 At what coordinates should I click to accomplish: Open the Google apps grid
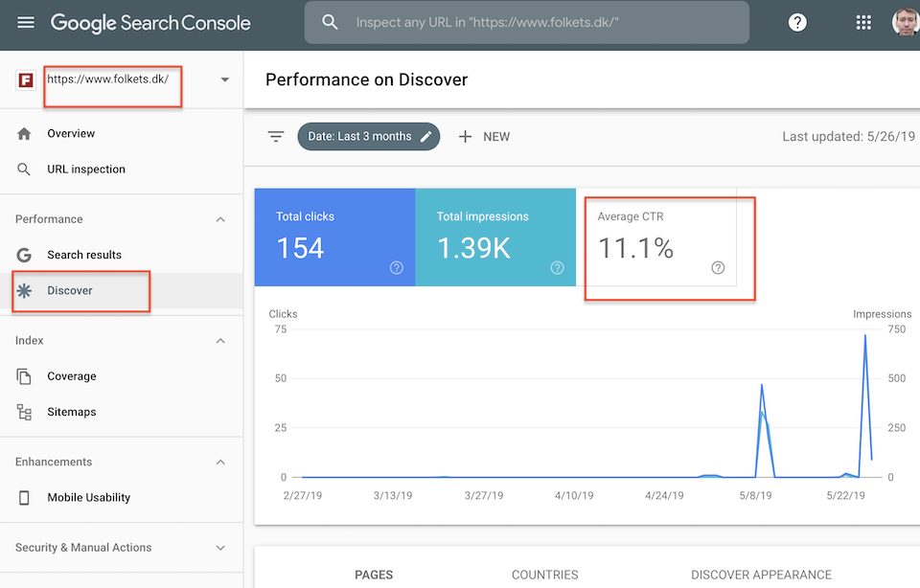(x=863, y=22)
